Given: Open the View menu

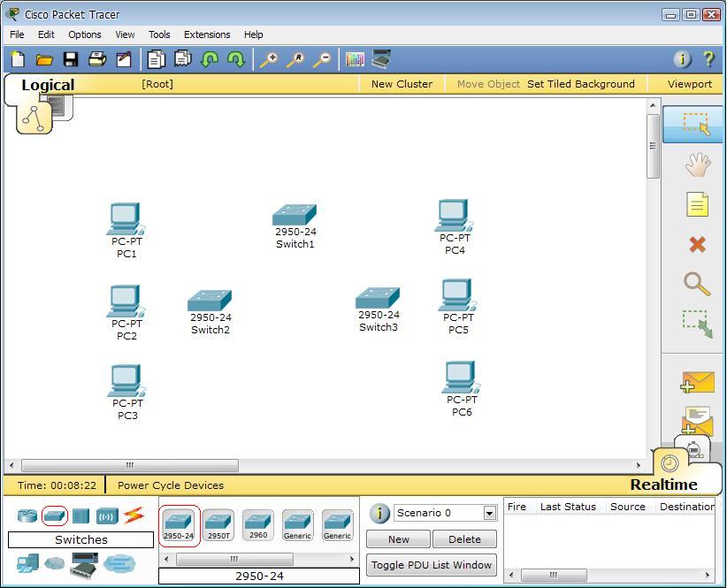Looking at the screenshot, I should [125, 34].
